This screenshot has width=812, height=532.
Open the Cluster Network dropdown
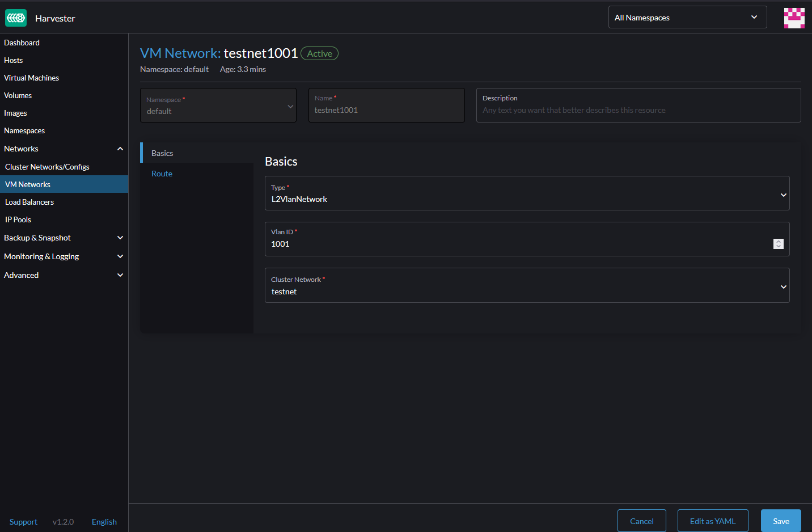pyautogui.click(x=527, y=285)
